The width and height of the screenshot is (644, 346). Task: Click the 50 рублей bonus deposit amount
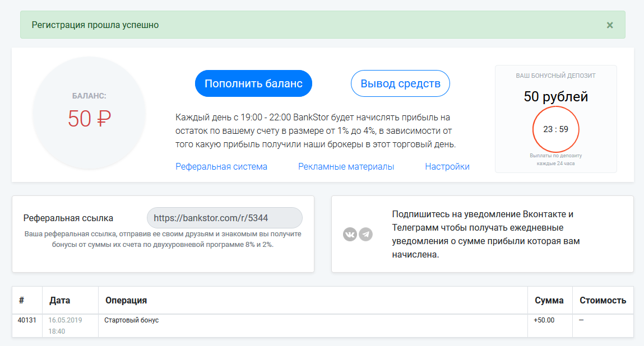tap(555, 97)
